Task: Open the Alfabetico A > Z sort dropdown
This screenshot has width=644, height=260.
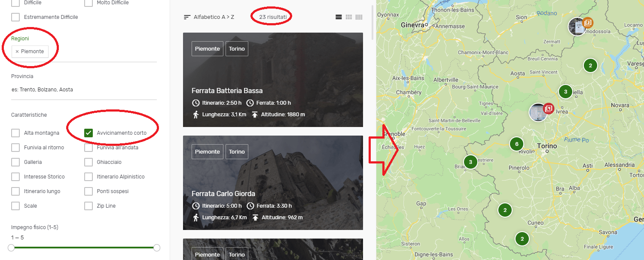Action: [209, 17]
